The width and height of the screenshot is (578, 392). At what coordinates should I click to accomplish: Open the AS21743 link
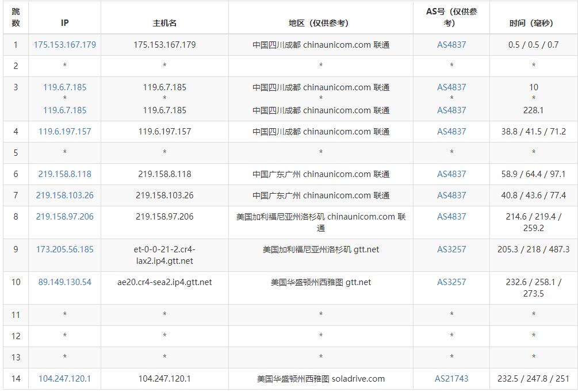[x=451, y=379]
